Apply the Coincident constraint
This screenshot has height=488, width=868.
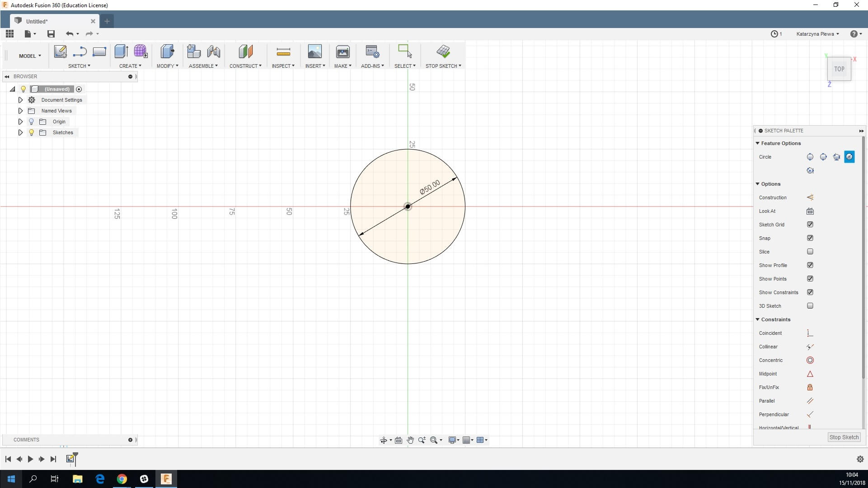click(x=810, y=333)
